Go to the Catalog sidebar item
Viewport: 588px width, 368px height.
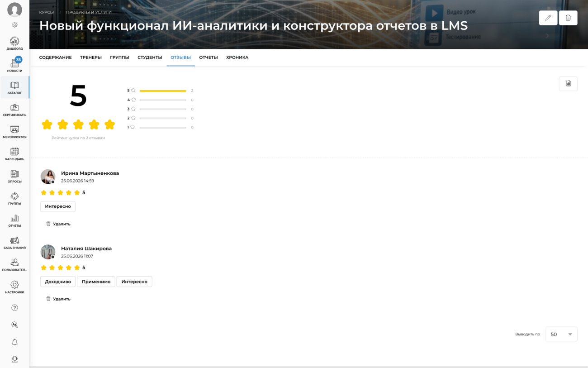(x=14, y=87)
